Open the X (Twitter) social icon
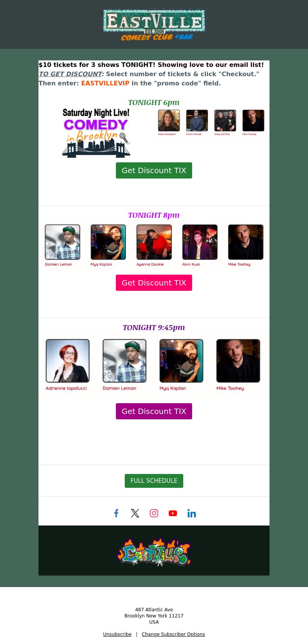 point(135,513)
